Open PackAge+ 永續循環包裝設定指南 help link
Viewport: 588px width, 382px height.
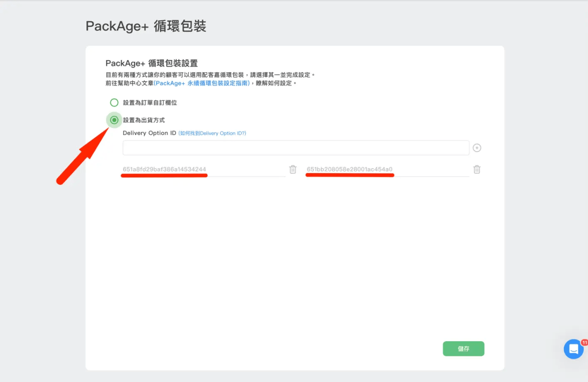202,83
